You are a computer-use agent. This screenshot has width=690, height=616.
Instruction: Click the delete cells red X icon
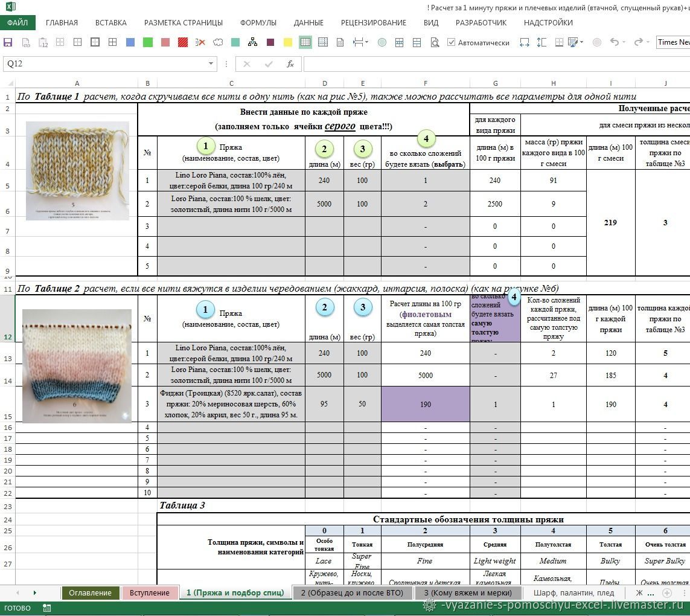200,42
